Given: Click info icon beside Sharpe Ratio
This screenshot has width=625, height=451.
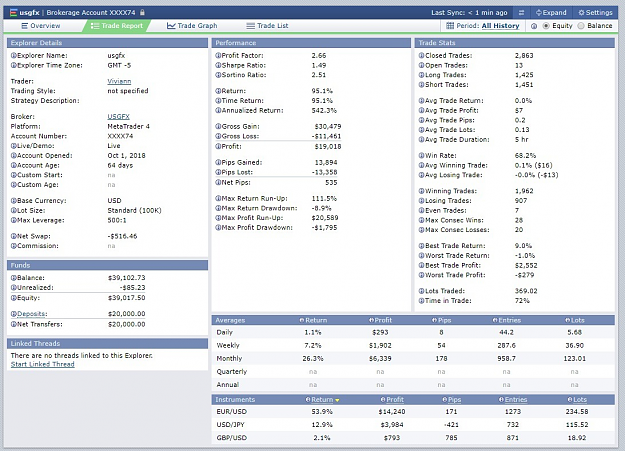Looking at the screenshot, I should [x=218, y=65].
